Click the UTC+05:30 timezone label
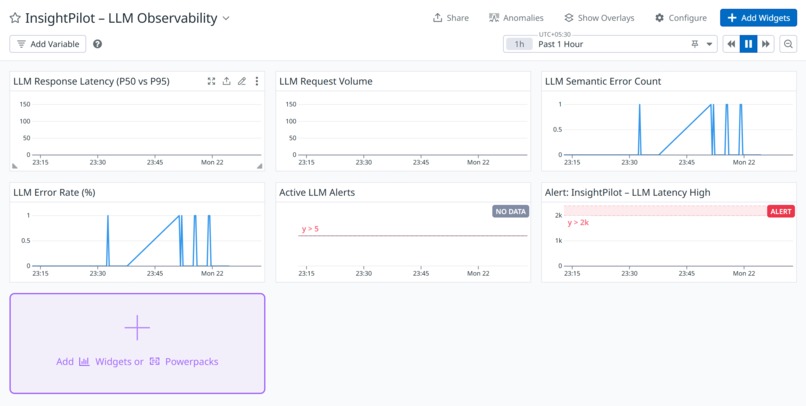Image resolution: width=806 pixels, height=406 pixels. [x=555, y=34]
